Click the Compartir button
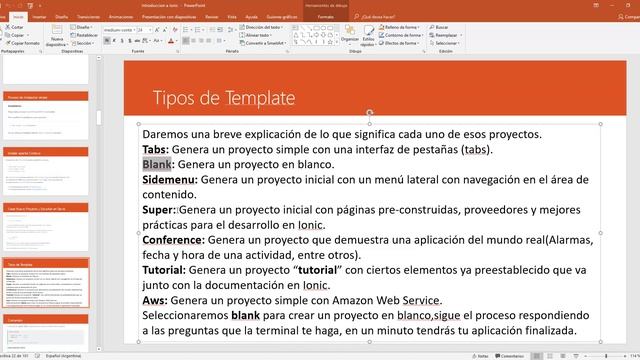 pos(629,17)
